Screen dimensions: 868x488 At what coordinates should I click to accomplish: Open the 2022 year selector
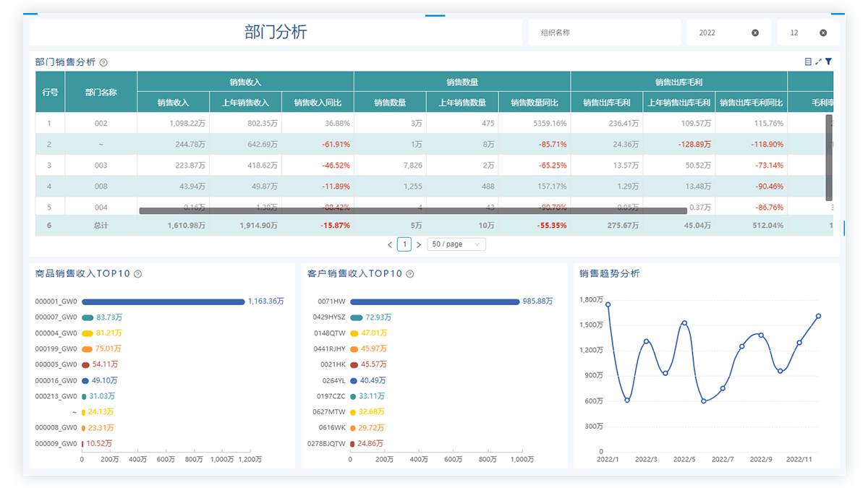point(720,33)
